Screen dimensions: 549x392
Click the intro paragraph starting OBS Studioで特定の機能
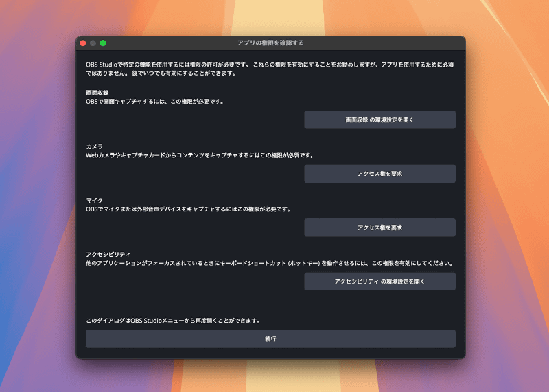click(270, 69)
